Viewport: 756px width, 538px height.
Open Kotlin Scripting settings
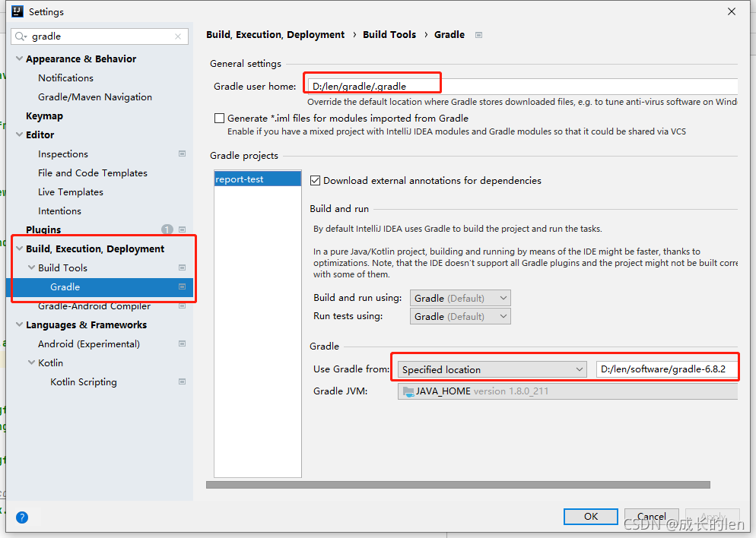coord(84,382)
